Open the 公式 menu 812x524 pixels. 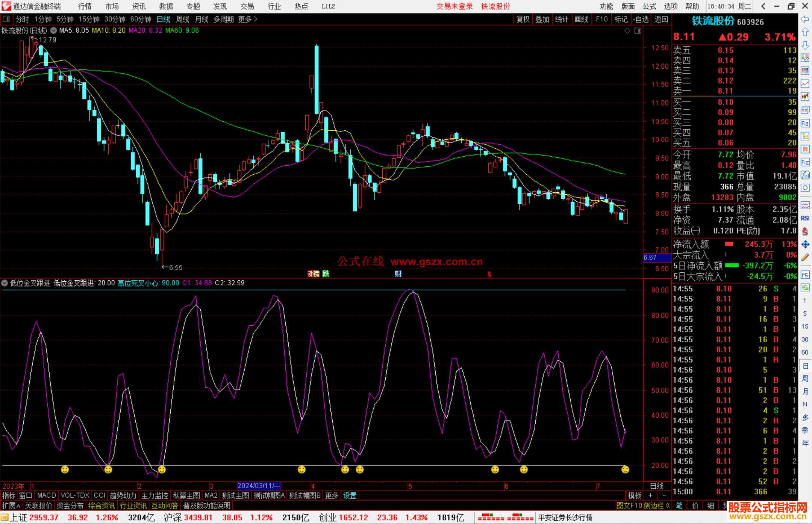[x=649, y=6]
